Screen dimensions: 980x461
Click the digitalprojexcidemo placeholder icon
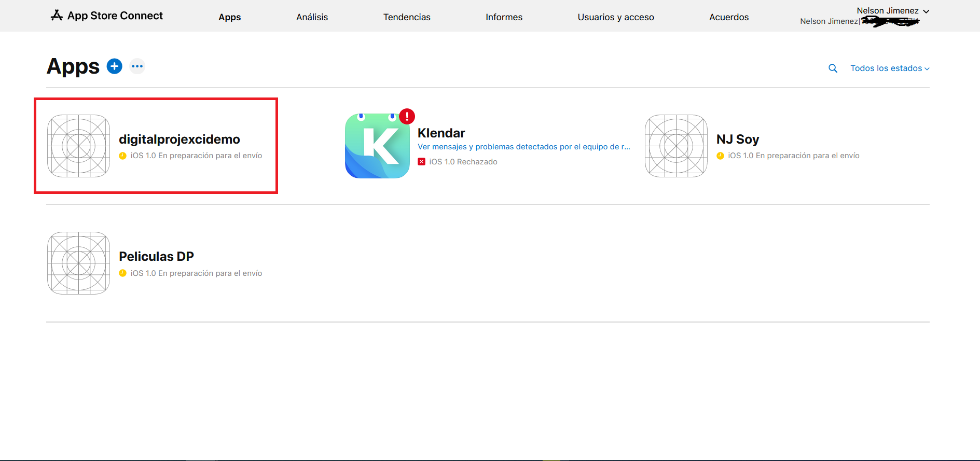(78, 146)
